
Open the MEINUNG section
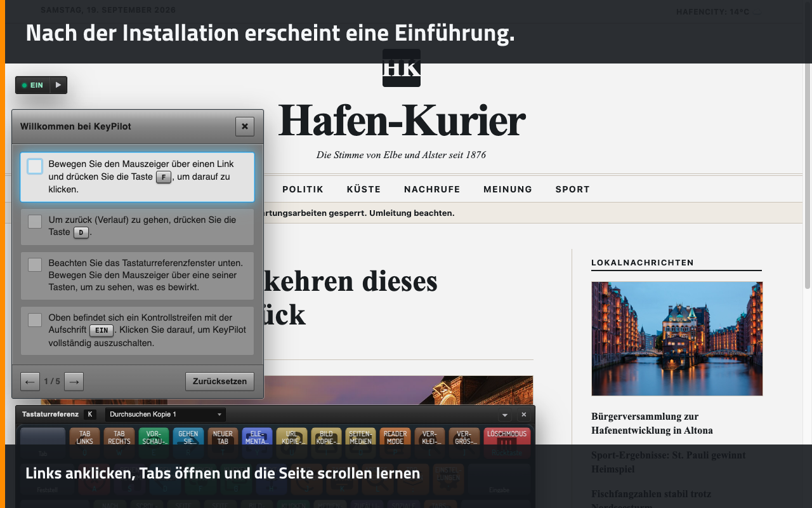point(507,189)
